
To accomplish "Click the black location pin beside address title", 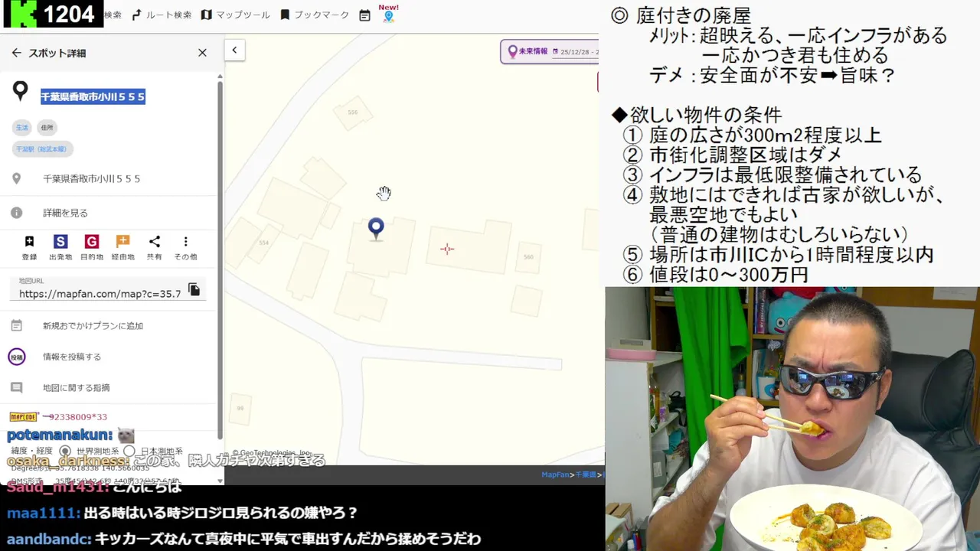I will point(21,91).
